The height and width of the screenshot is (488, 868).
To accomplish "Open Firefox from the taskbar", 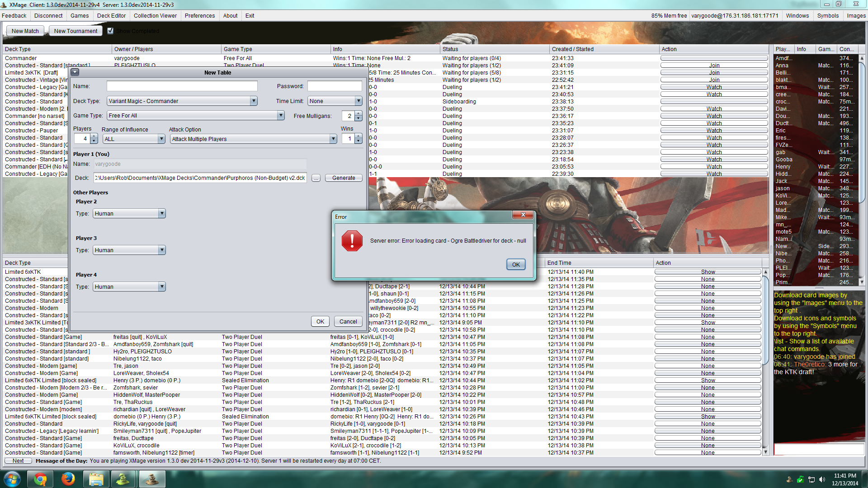I will tap(68, 479).
